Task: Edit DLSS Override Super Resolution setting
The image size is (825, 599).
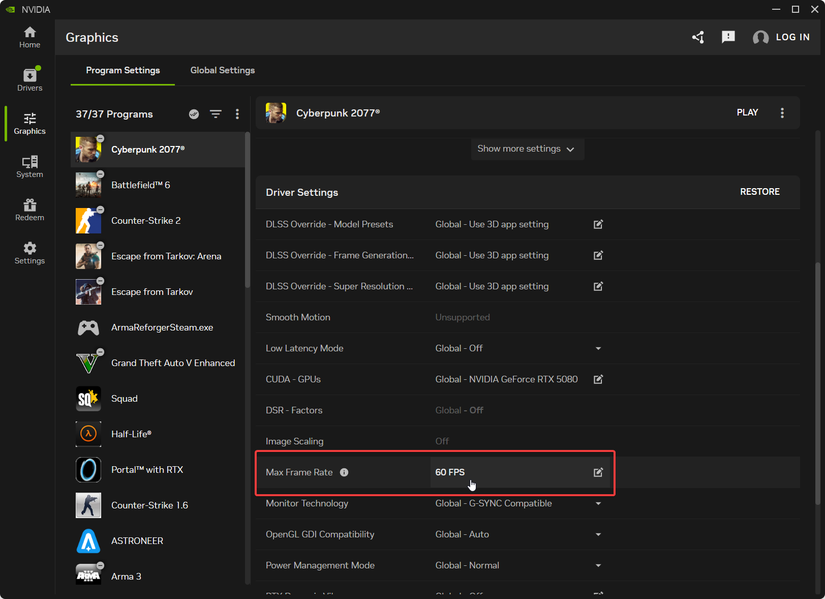Action: (598, 286)
